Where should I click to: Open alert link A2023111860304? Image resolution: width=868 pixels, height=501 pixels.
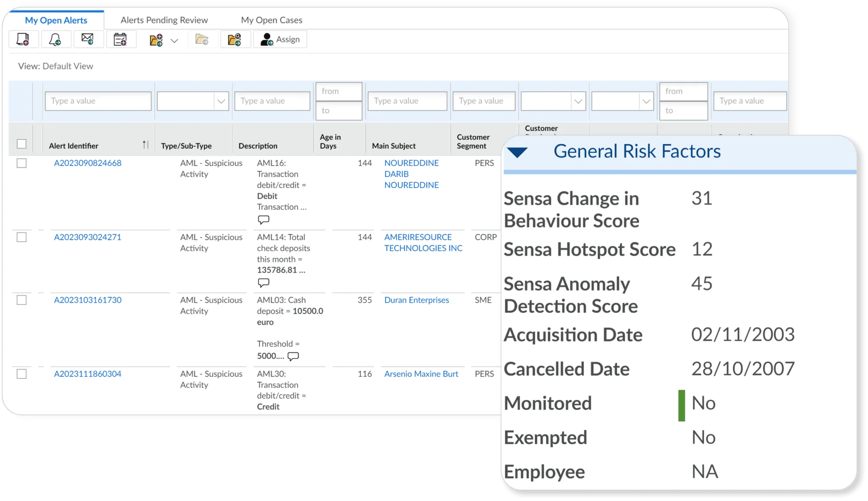tap(88, 374)
